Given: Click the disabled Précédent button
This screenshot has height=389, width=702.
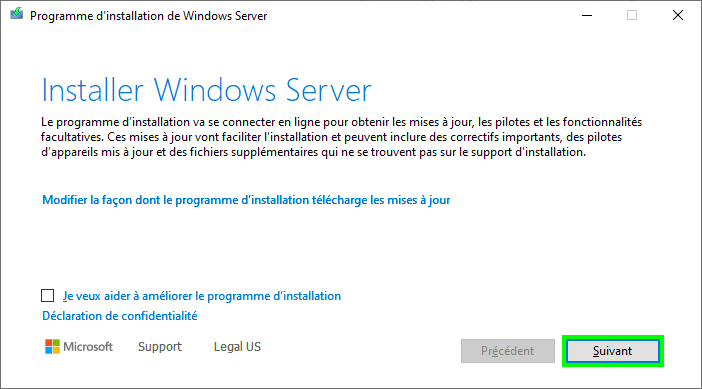Looking at the screenshot, I should click(x=508, y=351).
